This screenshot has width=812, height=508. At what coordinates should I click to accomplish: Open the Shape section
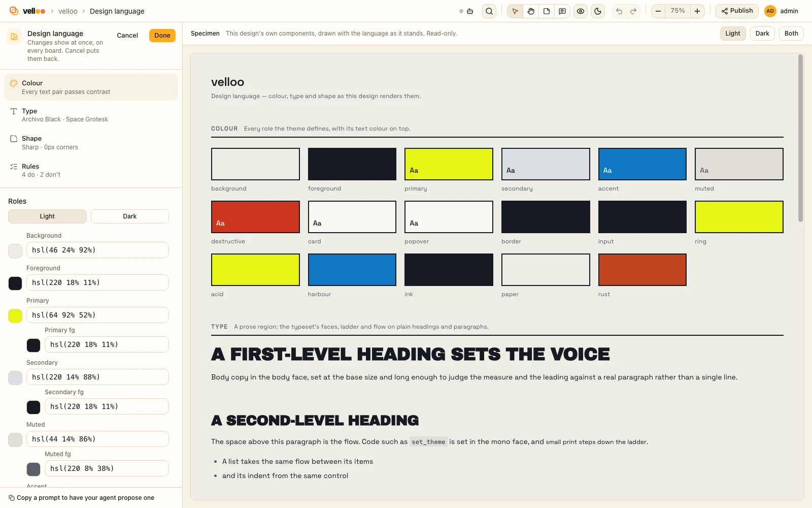click(91, 143)
